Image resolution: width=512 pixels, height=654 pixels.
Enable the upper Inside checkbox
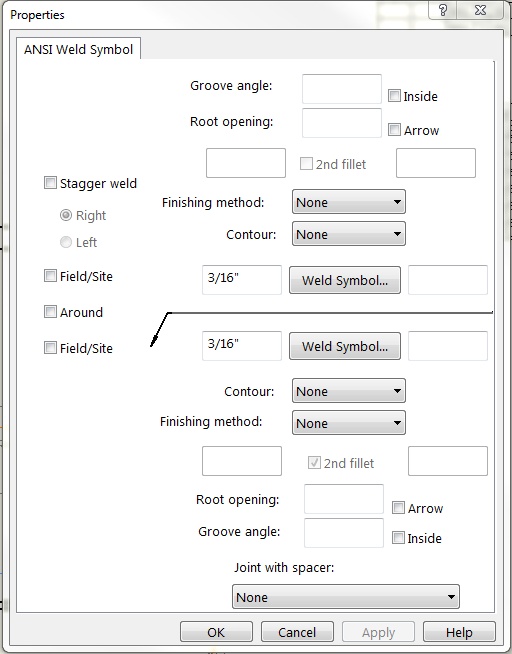[x=394, y=96]
